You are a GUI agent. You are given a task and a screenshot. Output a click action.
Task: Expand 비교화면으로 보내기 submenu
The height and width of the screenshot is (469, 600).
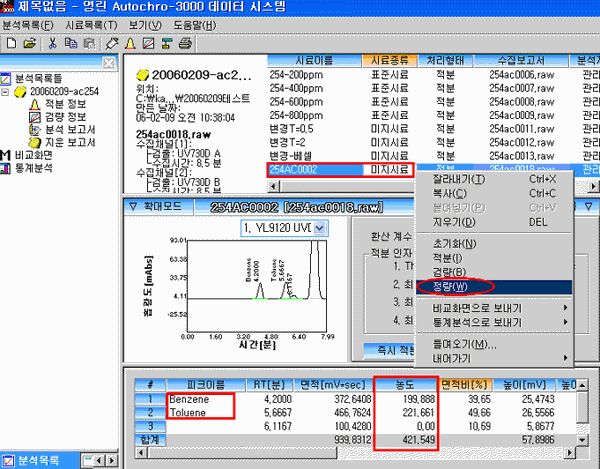coord(471,310)
